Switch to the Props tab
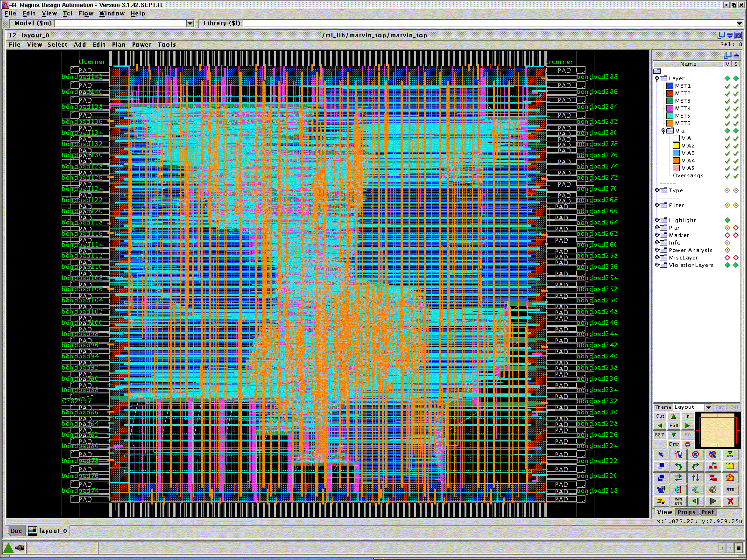Image resolution: width=747 pixels, height=560 pixels. [x=686, y=512]
